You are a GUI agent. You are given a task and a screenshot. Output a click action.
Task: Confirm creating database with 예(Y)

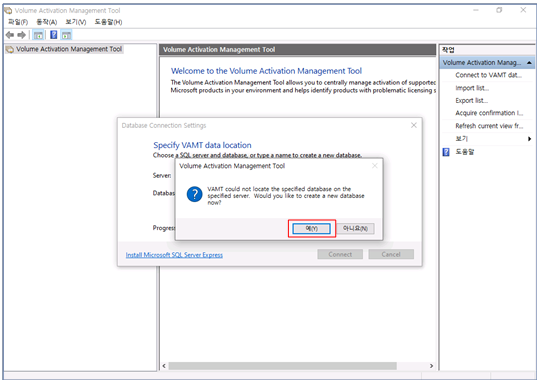click(311, 228)
